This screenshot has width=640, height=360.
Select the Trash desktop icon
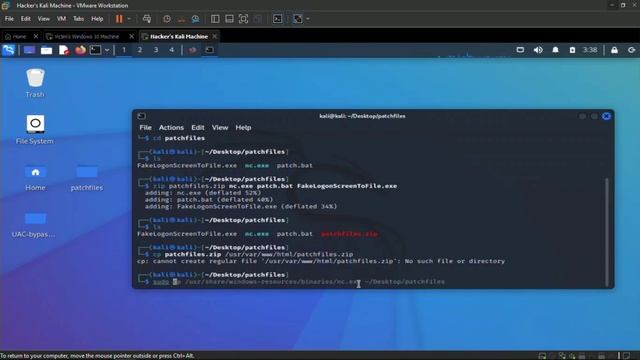[x=35, y=83]
